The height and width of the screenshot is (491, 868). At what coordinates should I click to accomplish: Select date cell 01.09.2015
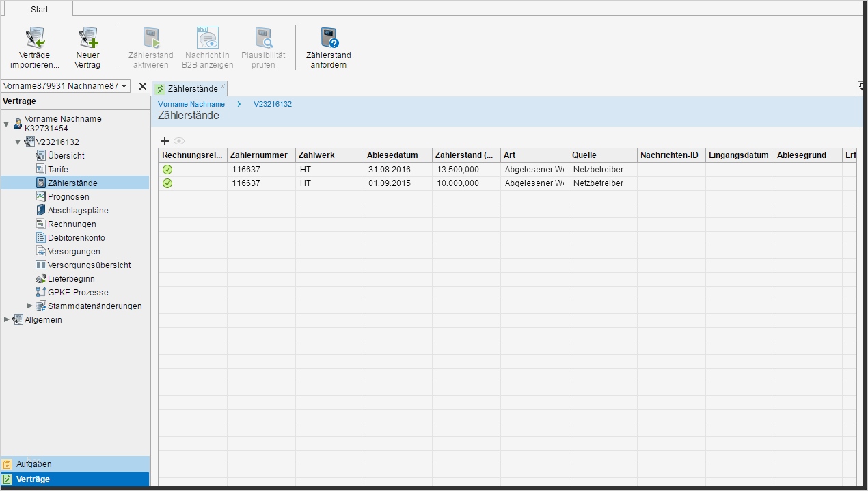[398, 183]
